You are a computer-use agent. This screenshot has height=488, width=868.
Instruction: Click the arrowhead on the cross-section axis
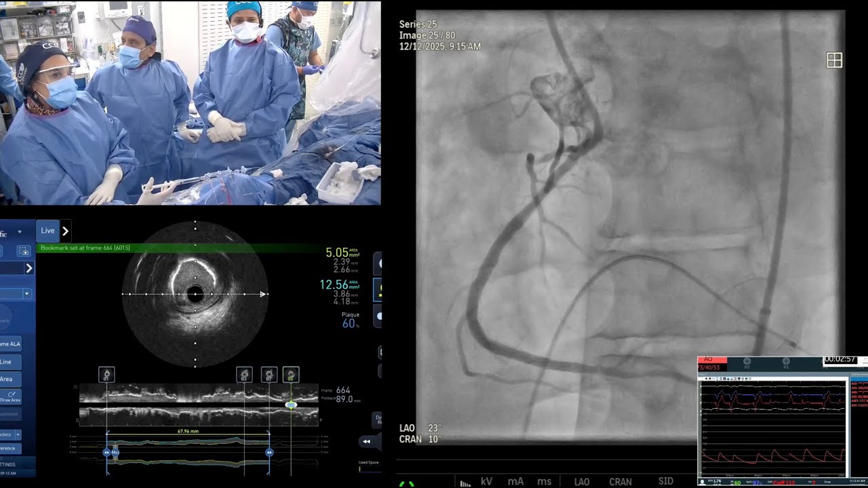pos(264,294)
